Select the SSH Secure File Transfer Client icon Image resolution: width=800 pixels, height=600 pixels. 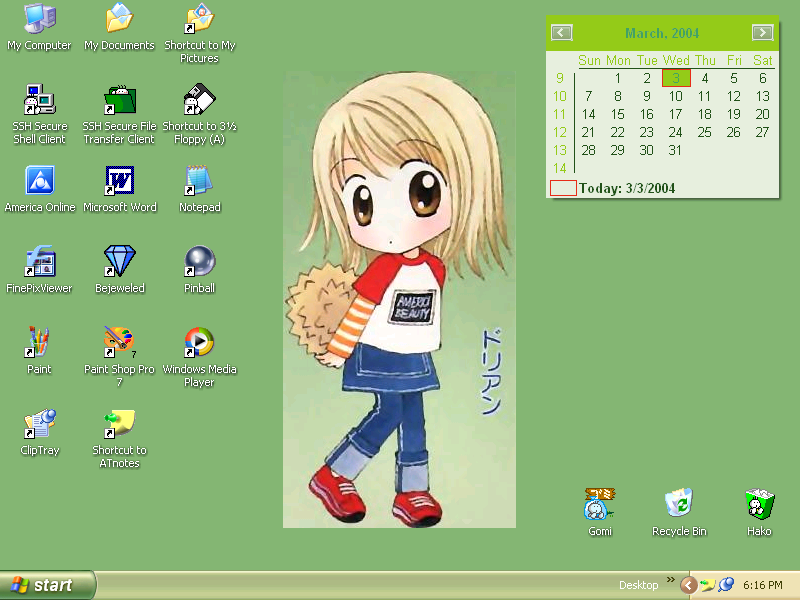tap(119, 99)
